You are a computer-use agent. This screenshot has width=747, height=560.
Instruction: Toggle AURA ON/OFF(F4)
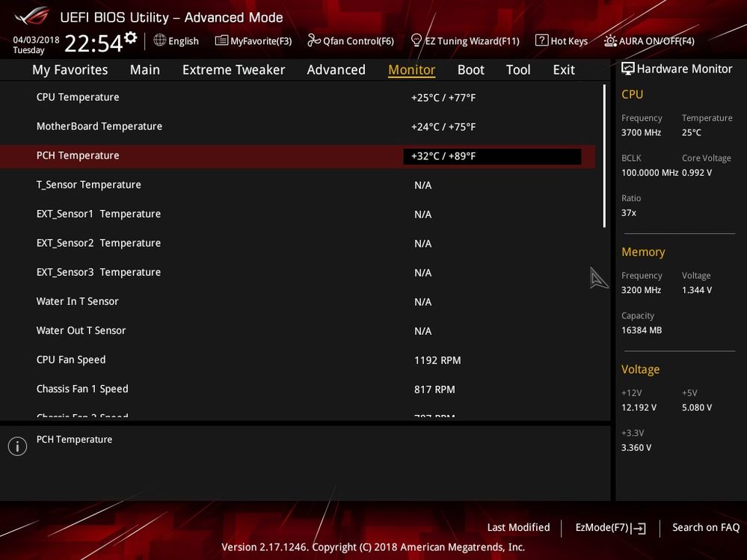click(657, 41)
